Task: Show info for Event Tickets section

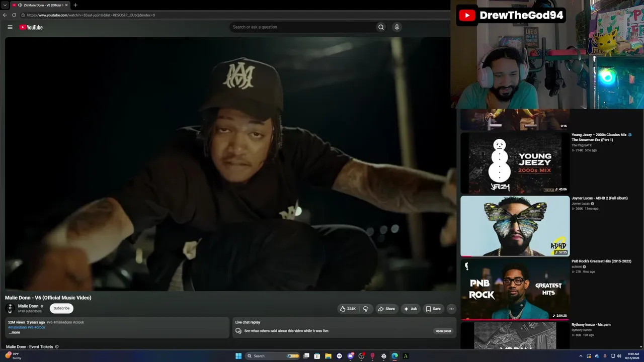Action: pyautogui.click(x=57, y=347)
